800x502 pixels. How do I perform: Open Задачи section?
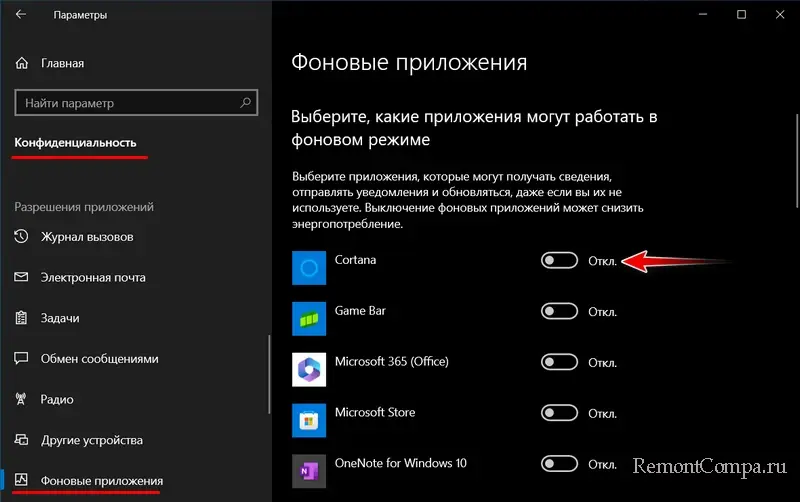60,318
